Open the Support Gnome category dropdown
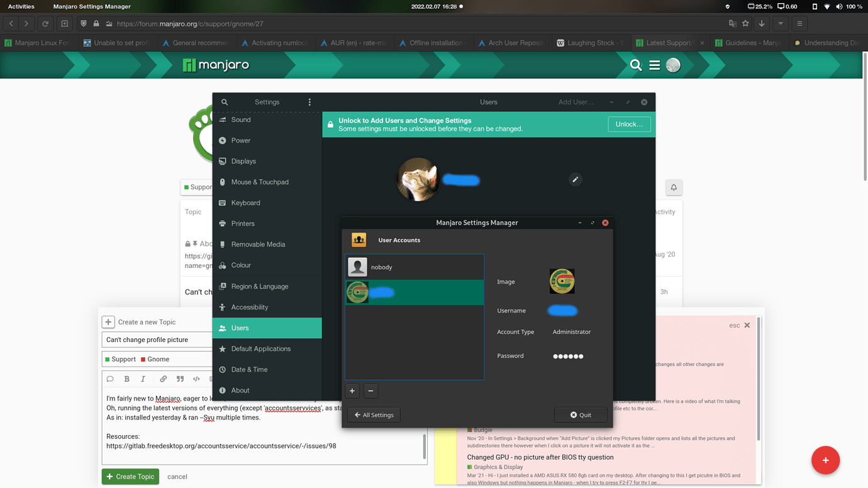868x488 pixels. pyautogui.click(x=157, y=359)
